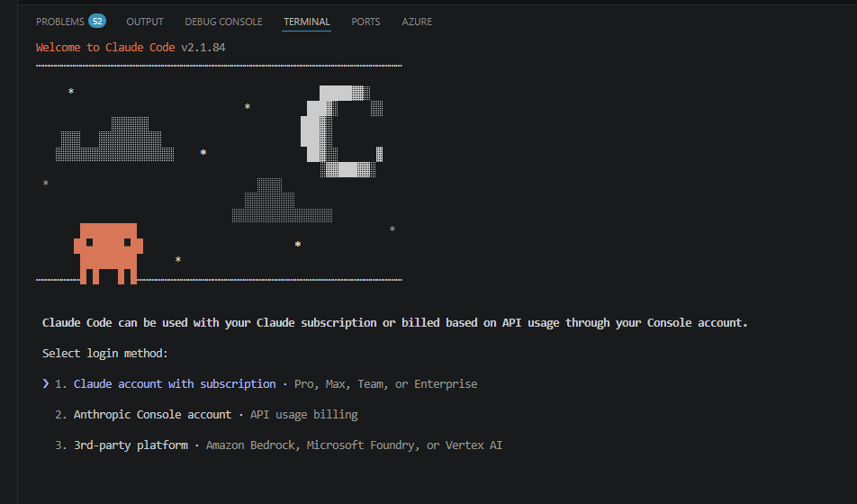Switch to the OUTPUT tab

click(145, 22)
